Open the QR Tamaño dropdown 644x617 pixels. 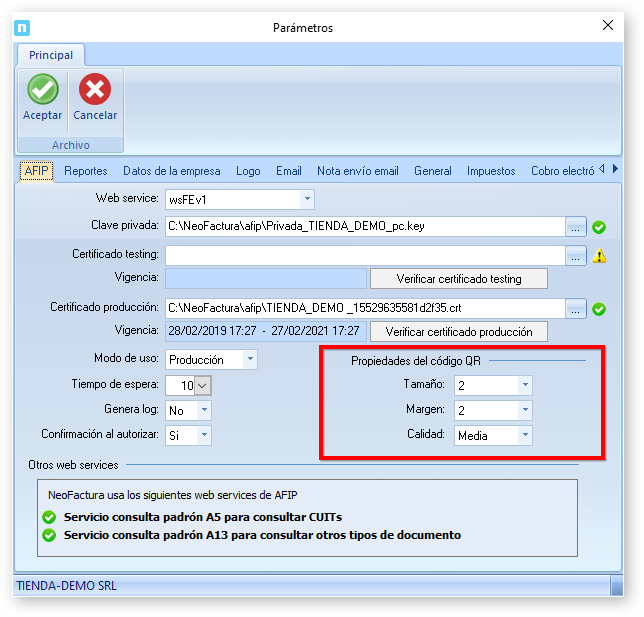[x=525, y=385]
